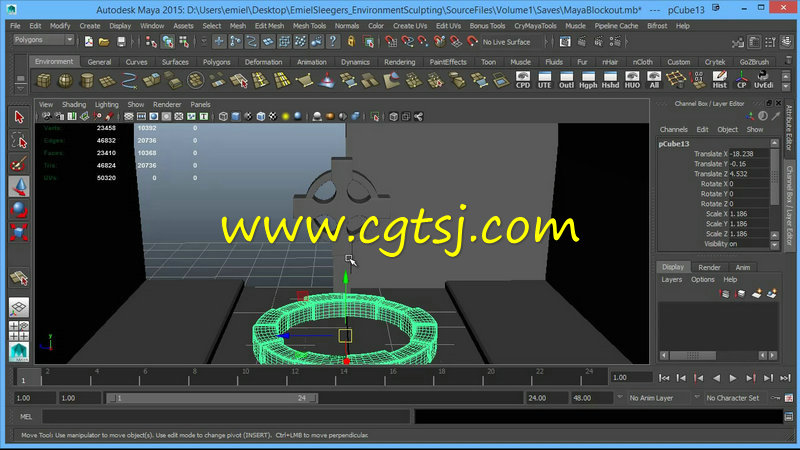Expand shelf scroll down arrow at right
800x450 pixels.
point(786,87)
